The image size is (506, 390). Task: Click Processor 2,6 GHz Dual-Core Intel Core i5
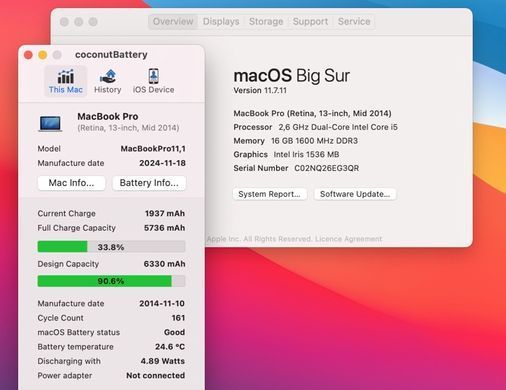tap(315, 127)
